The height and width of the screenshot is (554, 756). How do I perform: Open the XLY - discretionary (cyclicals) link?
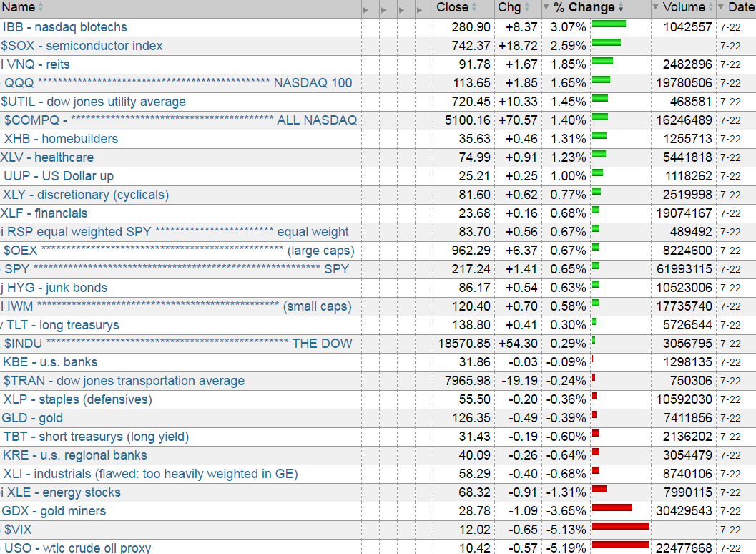[x=86, y=195]
